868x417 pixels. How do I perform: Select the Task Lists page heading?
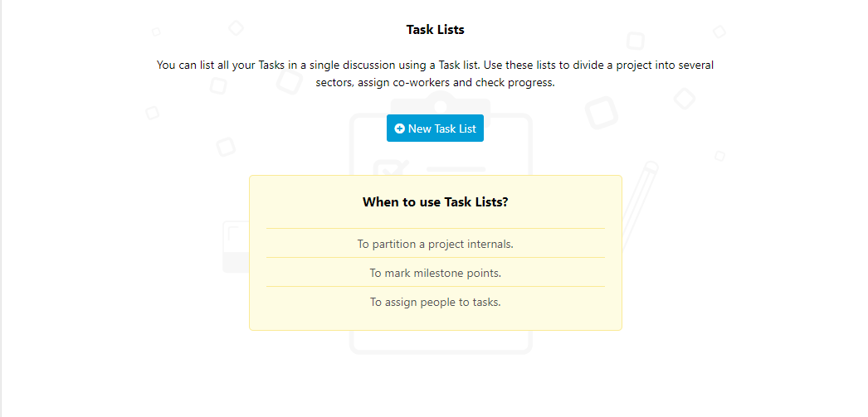[x=435, y=30]
